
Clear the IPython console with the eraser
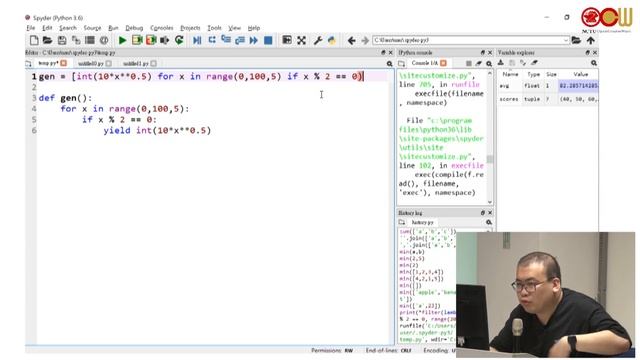(x=478, y=63)
